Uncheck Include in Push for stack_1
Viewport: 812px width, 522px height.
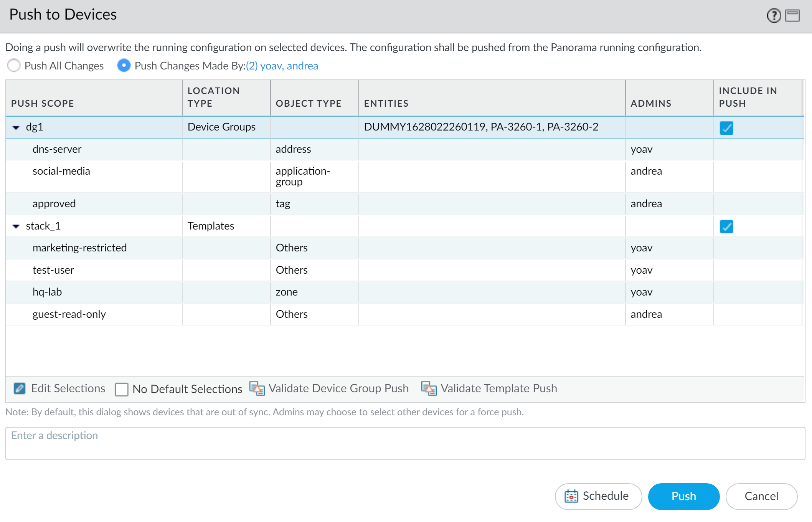726,226
